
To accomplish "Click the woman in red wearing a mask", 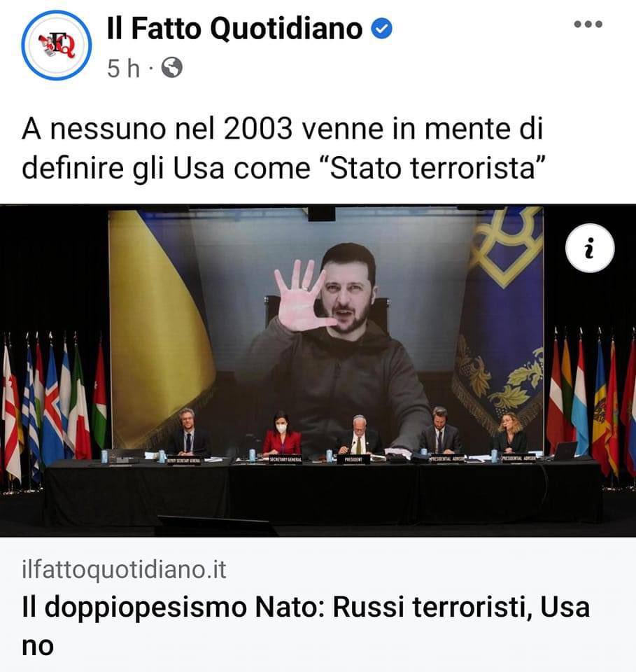I will [x=281, y=435].
